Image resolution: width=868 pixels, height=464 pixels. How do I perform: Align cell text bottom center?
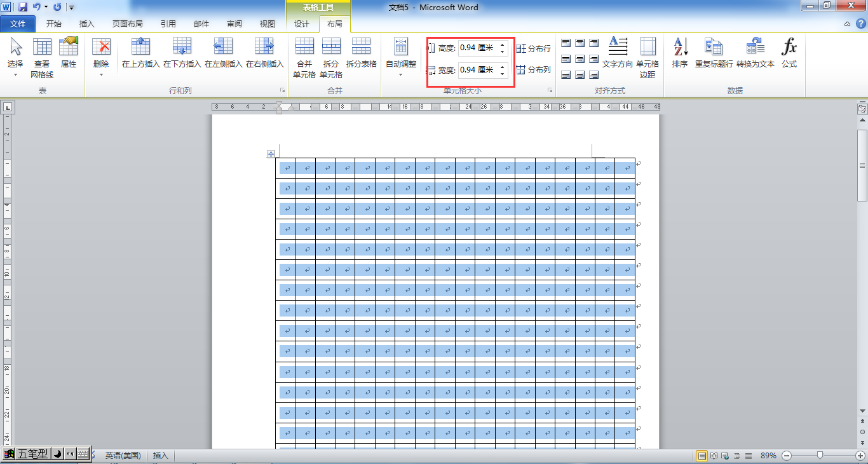(580, 75)
